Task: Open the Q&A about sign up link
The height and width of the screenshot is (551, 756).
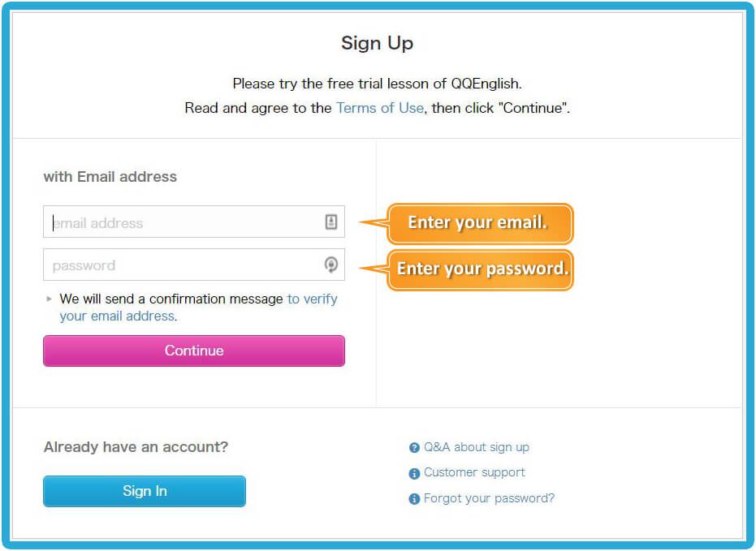Action: (476, 447)
